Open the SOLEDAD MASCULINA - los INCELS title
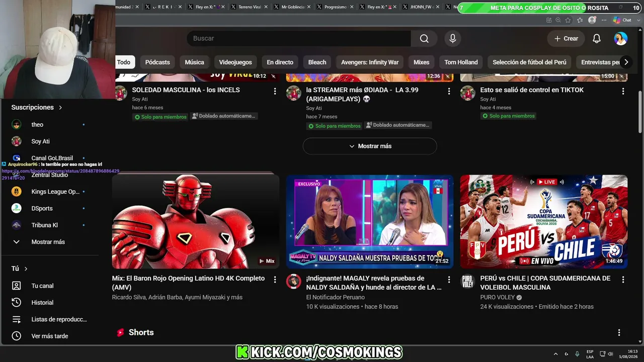This screenshot has height=362, width=644. pyautogui.click(x=186, y=90)
